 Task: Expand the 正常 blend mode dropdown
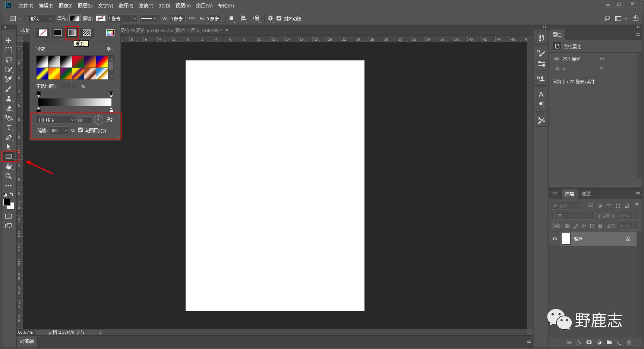[x=572, y=216]
